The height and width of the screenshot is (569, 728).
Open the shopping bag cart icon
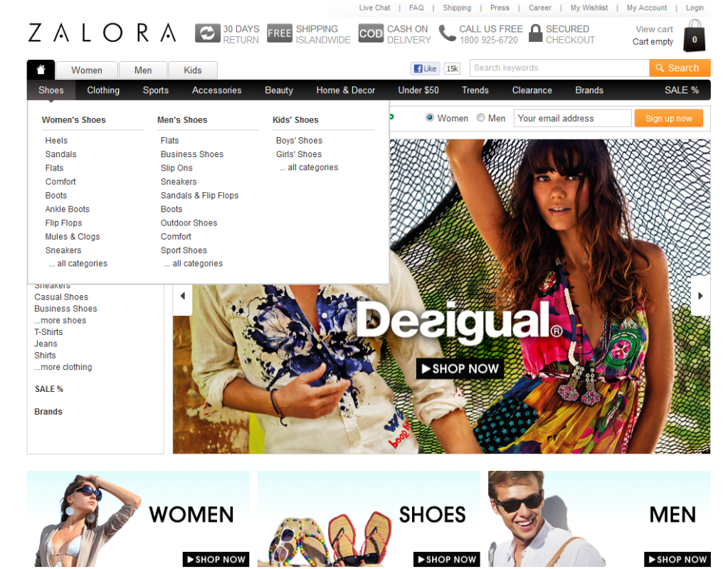(694, 36)
